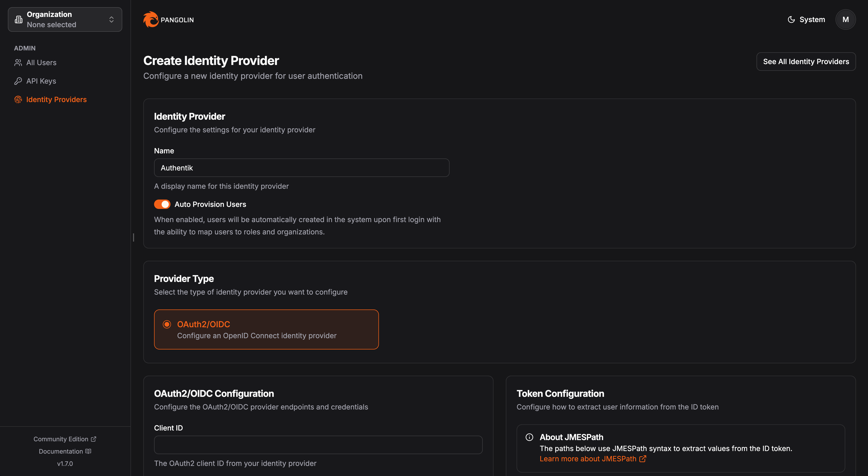
Task: Click the All Users people icon
Action: [18, 63]
